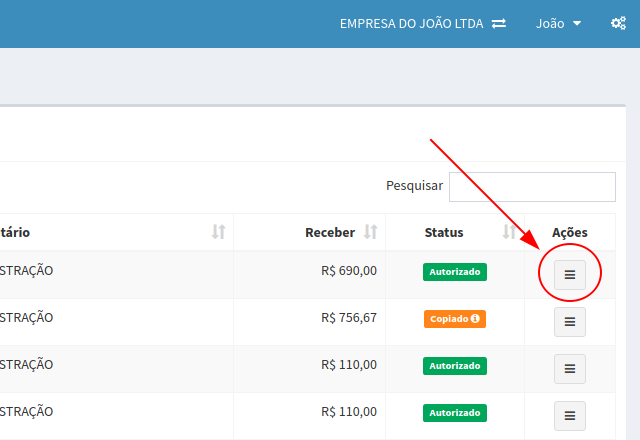Click the R$ 690,00 amount cell
The height and width of the screenshot is (440, 640).
[349, 270]
